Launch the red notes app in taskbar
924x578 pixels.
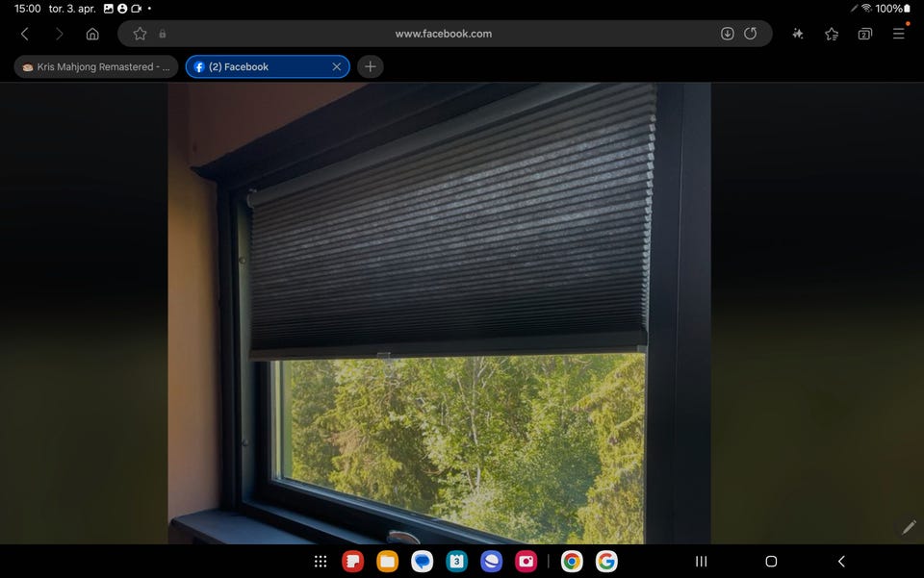tap(352, 562)
